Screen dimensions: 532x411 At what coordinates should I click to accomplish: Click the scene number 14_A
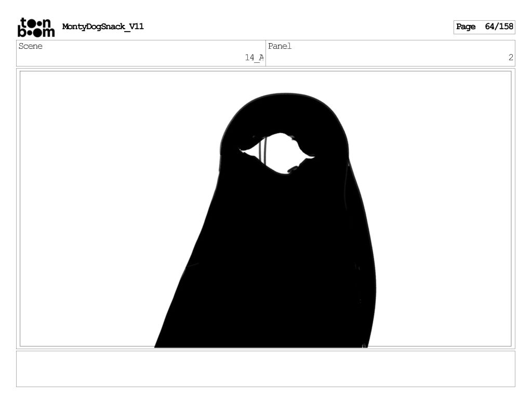pos(254,58)
